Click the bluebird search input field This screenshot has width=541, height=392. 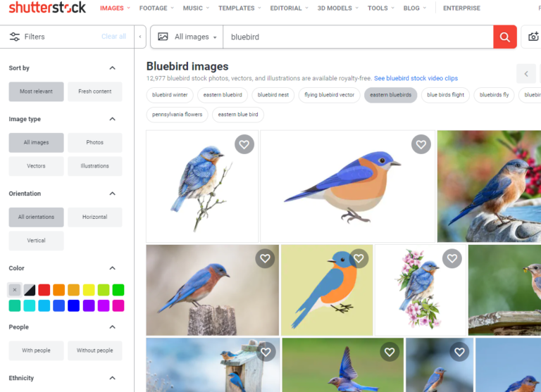(x=358, y=37)
